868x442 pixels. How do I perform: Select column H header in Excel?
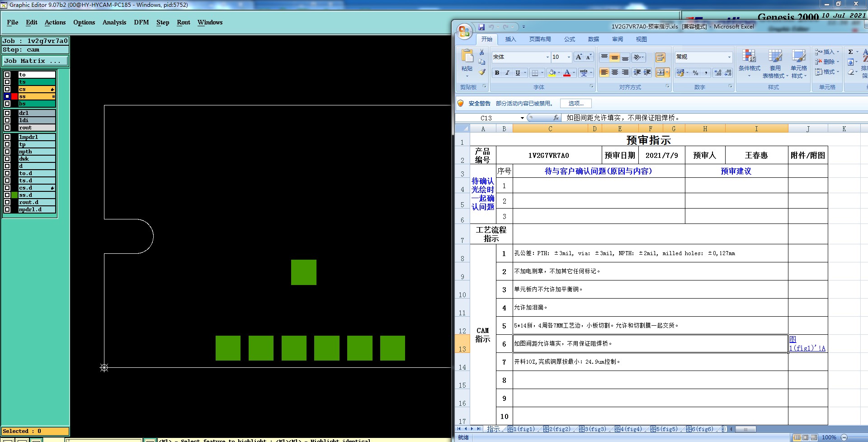[705, 129]
